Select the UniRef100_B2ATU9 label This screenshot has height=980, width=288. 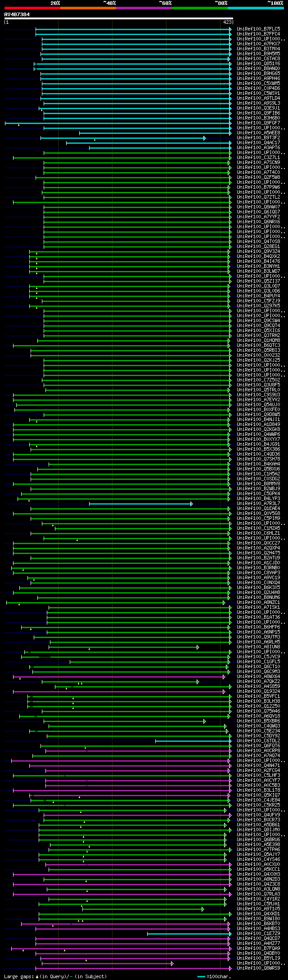tap(258, 558)
